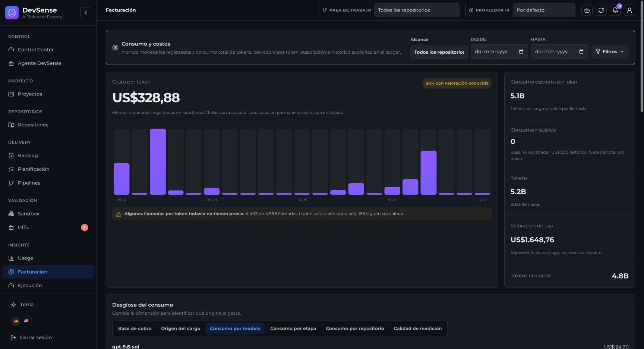Click the tallest chart bar after 09-22
Image resolution: width=644 pixels, height=349 pixels.
tap(158, 162)
